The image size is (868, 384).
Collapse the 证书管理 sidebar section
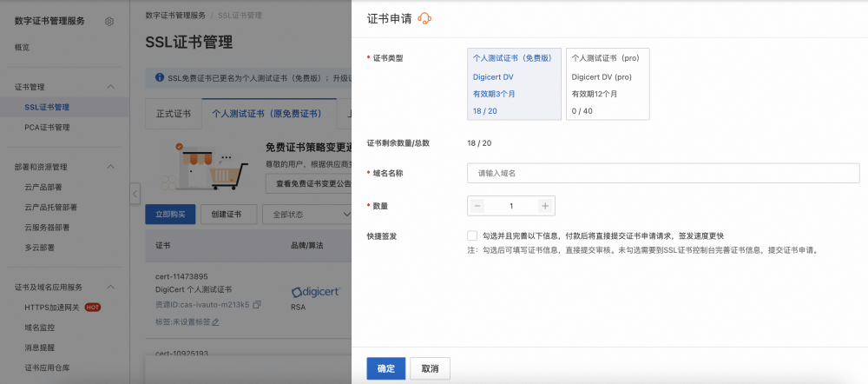110,87
